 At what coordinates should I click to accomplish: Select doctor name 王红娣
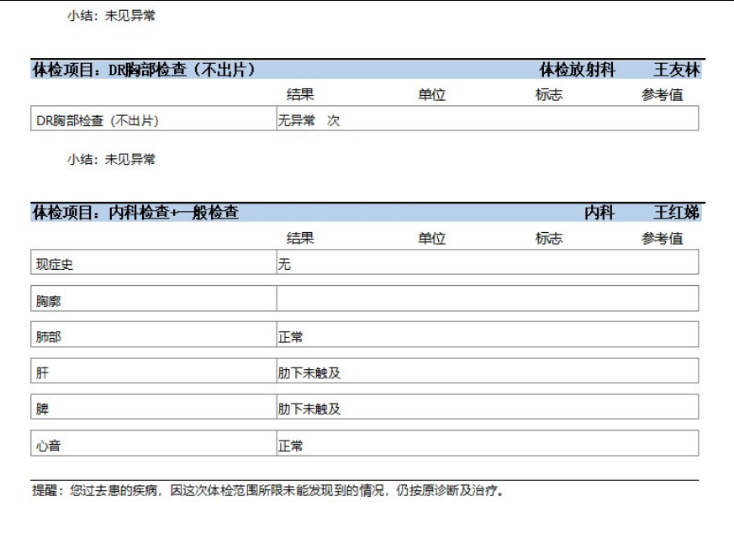[x=676, y=214]
